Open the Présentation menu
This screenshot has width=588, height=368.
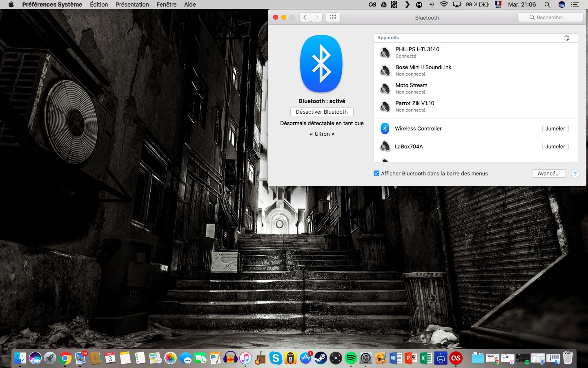pos(132,4)
